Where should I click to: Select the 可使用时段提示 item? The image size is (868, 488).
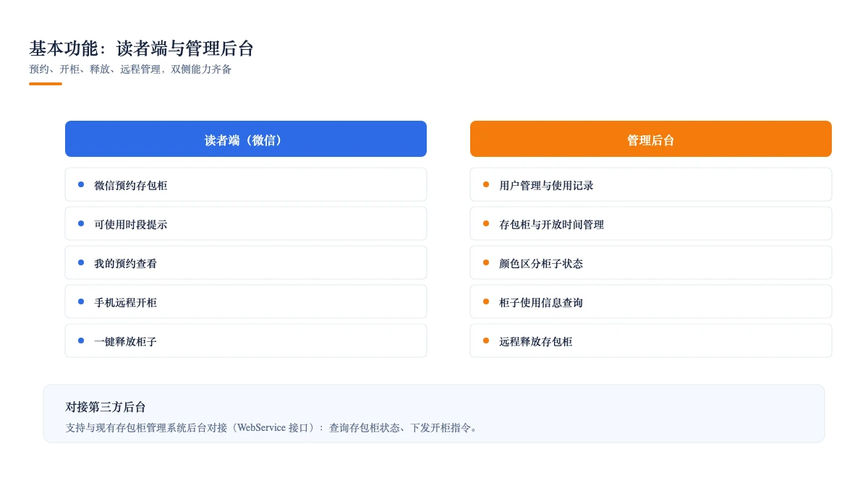tap(246, 223)
